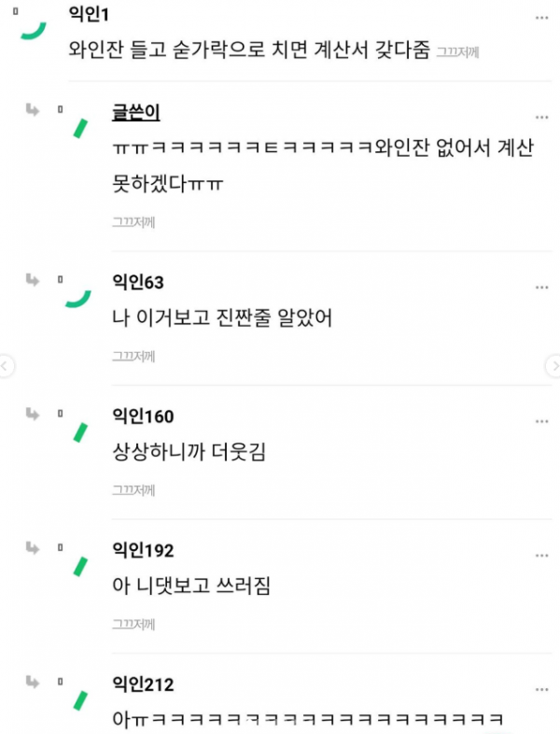Click reply arrow beside 익인63
Viewport: 560px width, 734px height.
pyautogui.click(x=33, y=280)
